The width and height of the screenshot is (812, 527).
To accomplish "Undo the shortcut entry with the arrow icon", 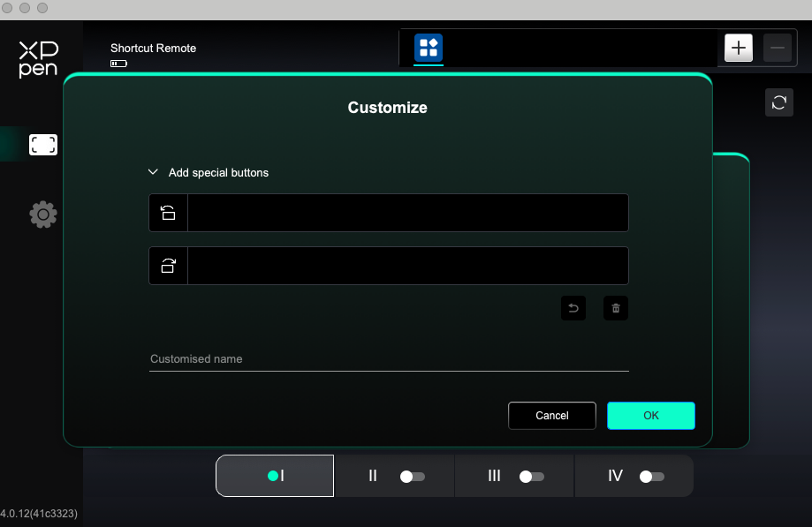I will [573, 308].
